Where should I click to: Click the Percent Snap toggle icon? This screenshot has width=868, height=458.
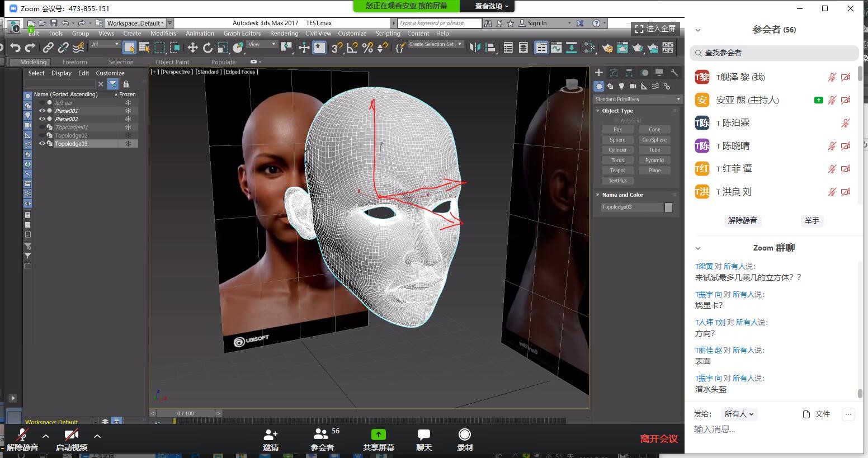[x=367, y=48]
